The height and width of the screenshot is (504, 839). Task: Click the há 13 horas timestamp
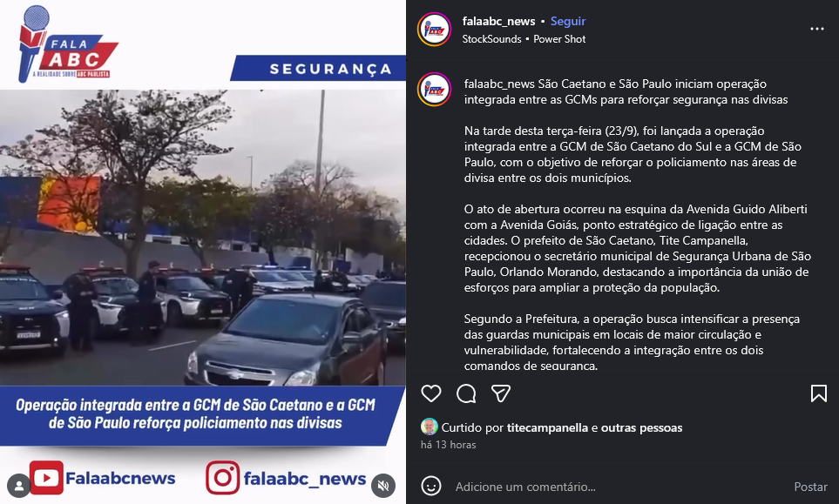point(449,445)
